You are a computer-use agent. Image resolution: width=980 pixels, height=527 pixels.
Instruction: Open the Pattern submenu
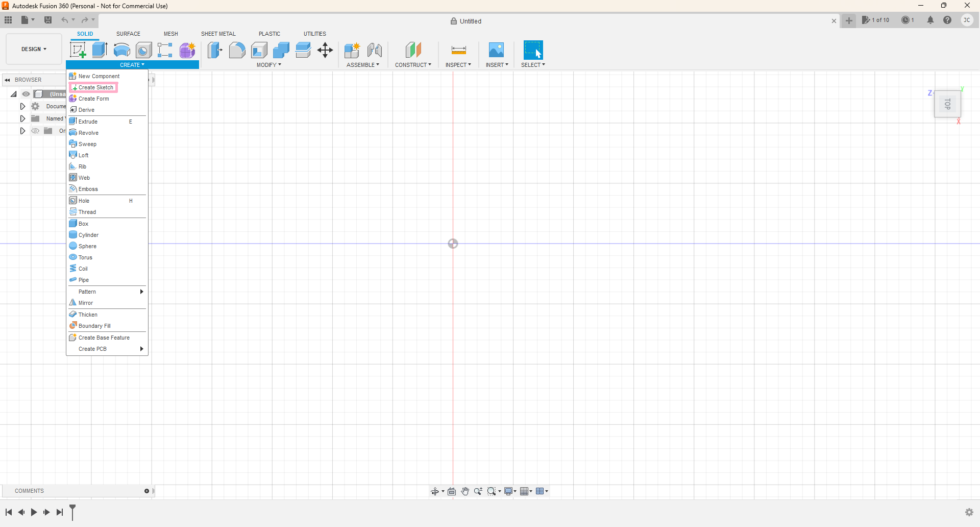[x=107, y=292]
